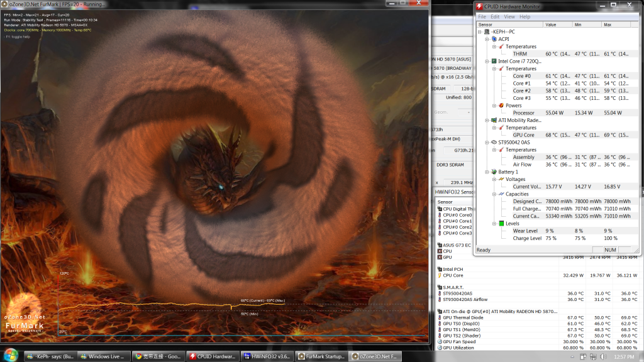
Task: Click the CPU Core power icon in HWiNFO32
Action: pos(440,275)
